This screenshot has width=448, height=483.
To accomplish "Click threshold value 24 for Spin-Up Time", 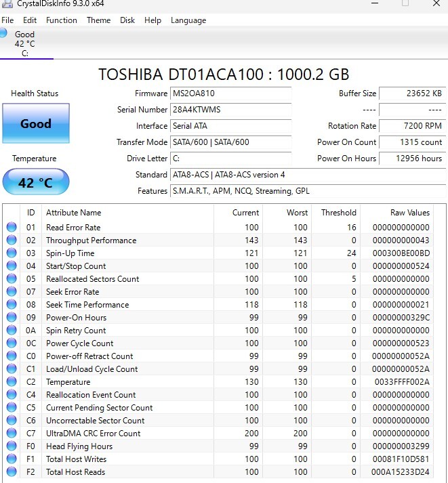I will point(351,253).
